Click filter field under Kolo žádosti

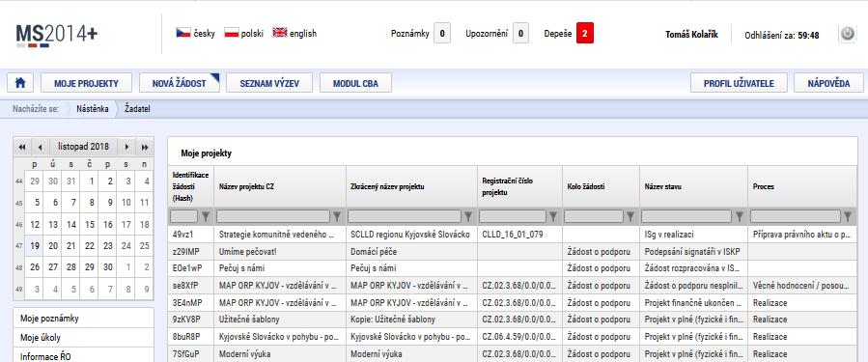(594, 216)
